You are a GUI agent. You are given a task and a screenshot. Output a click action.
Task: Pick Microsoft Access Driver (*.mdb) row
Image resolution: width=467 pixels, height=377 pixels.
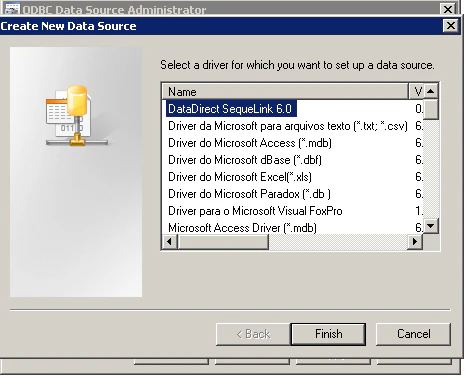(x=242, y=228)
